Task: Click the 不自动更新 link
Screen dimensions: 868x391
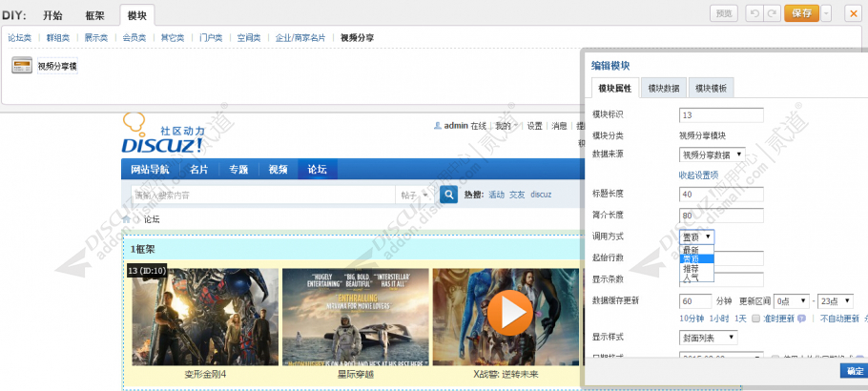Action: 839,319
